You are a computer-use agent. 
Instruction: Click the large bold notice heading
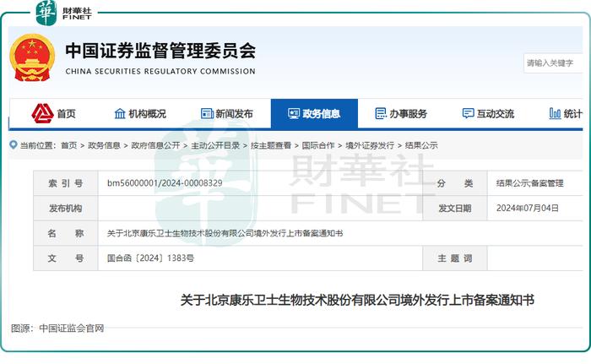click(x=357, y=301)
